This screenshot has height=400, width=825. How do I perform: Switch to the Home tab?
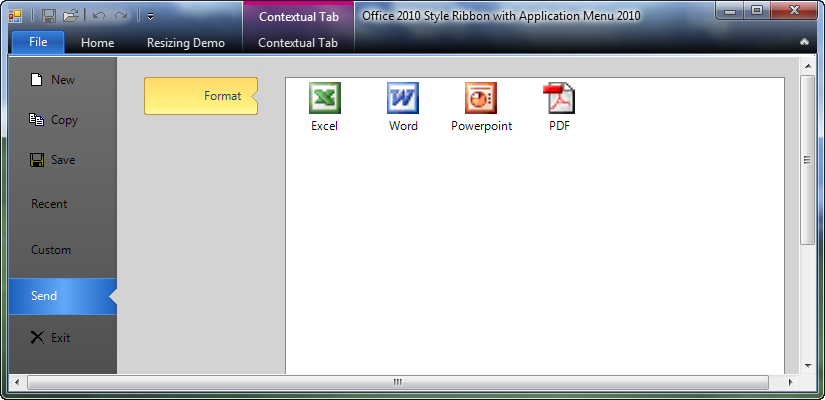[97, 43]
